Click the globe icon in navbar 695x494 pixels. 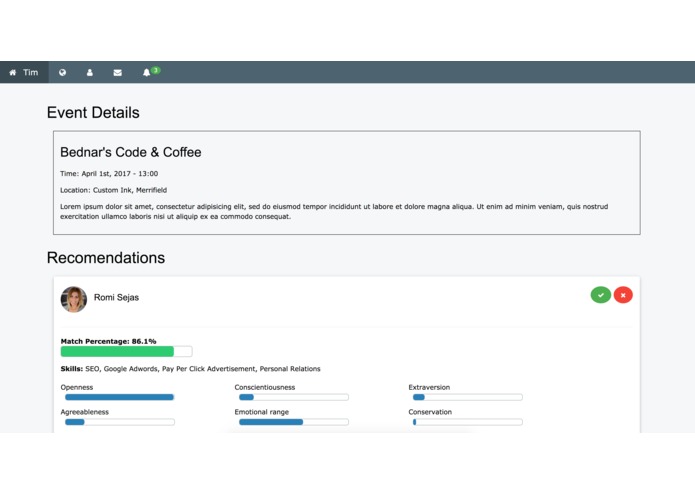pyautogui.click(x=62, y=72)
